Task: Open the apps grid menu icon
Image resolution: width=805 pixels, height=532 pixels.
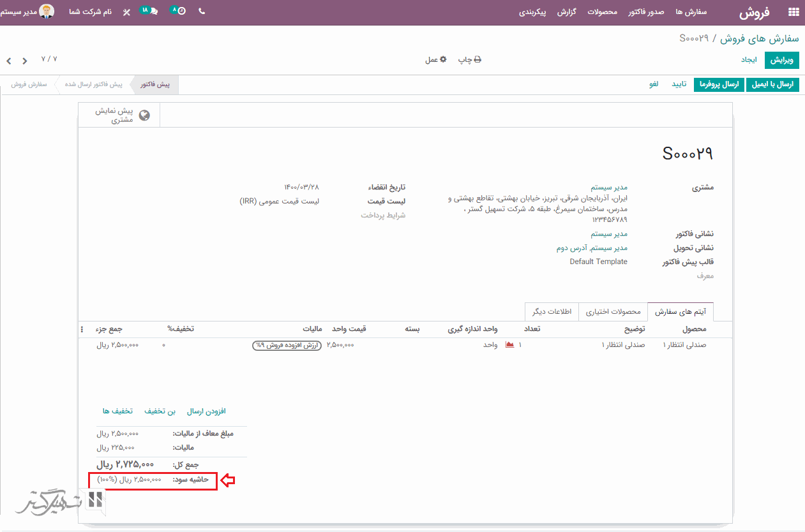Action: tap(794, 11)
